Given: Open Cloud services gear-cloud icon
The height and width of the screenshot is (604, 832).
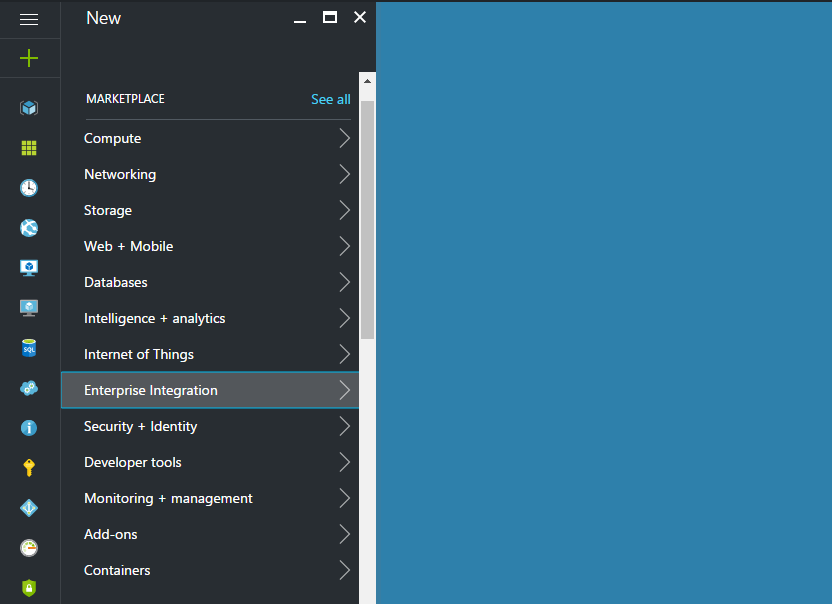Looking at the screenshot, I should pyautogui.click(x=29, y=388).
